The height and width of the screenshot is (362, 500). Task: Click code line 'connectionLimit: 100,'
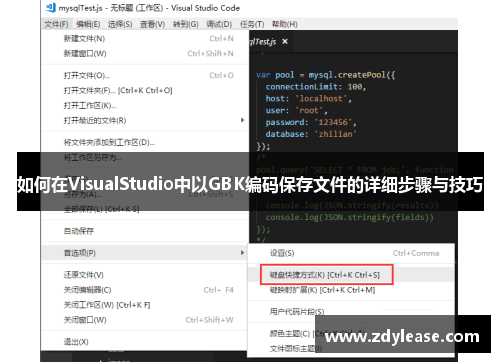(316, 87)
